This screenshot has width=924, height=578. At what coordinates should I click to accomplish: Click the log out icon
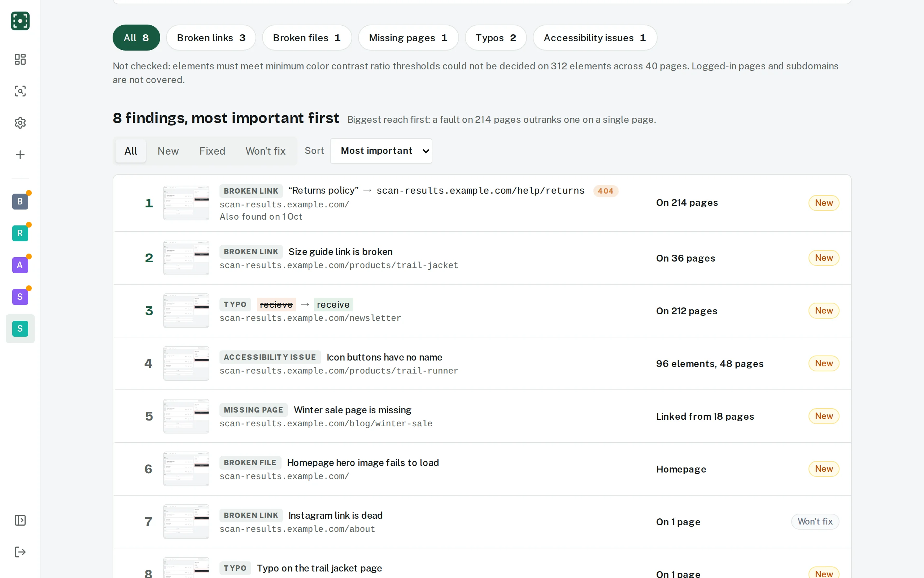point(20,552)
